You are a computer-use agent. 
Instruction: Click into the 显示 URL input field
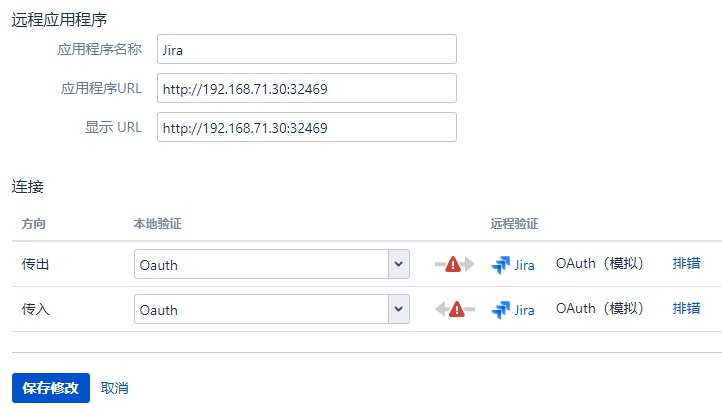pos(306,128)
